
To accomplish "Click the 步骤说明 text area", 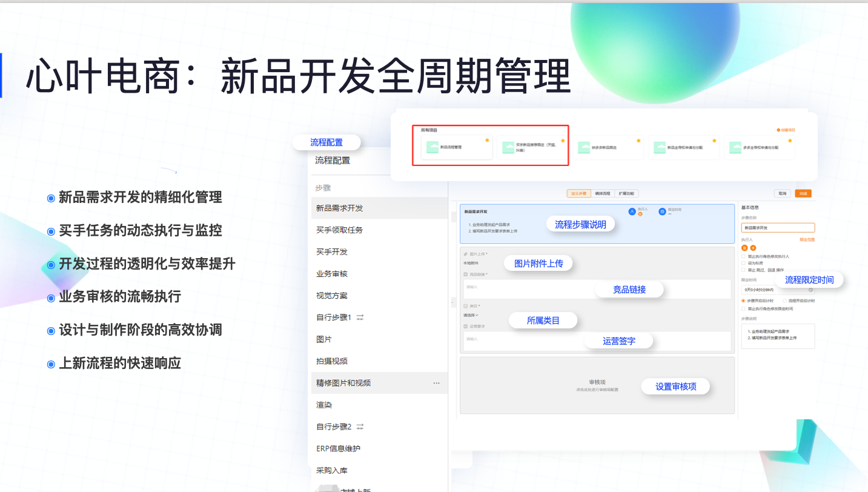I will 778,336.
